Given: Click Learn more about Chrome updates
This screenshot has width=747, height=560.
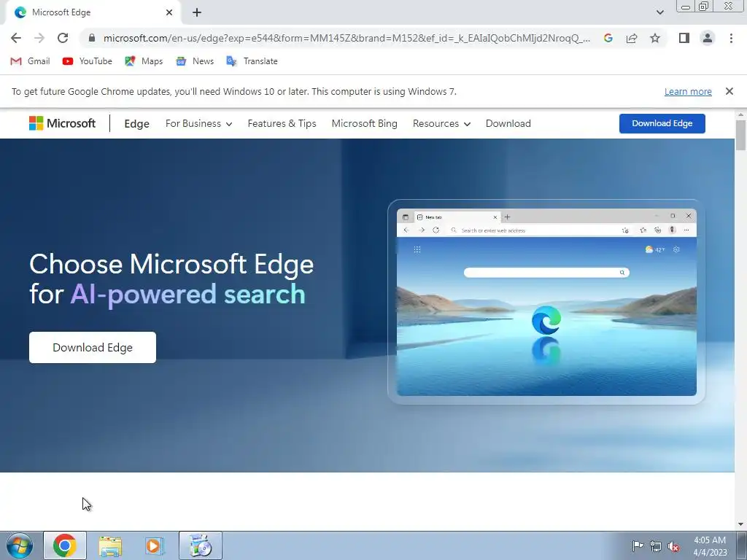Looking at the screenshot, I should click(688, 91).
